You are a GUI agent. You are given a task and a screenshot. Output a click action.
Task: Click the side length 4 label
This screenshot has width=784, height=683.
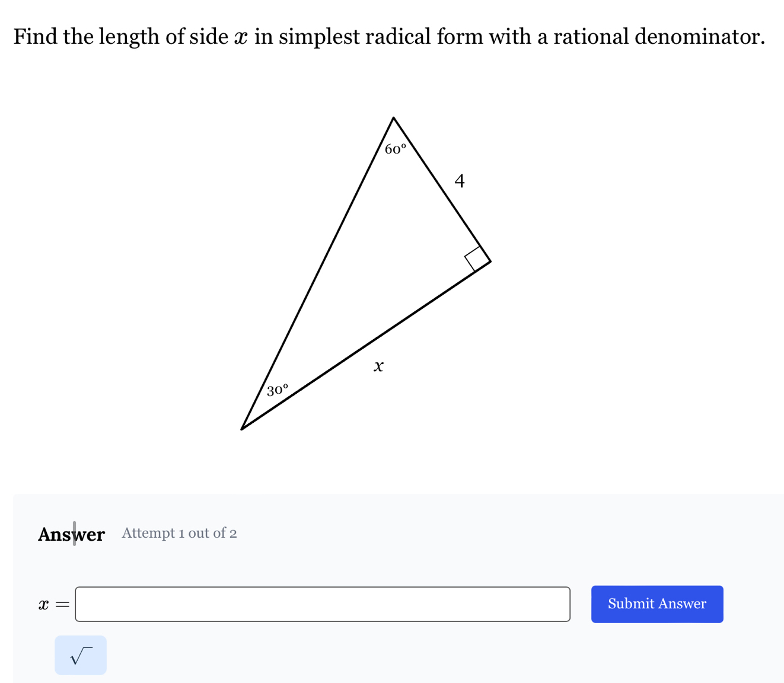(x=460, y=181)
